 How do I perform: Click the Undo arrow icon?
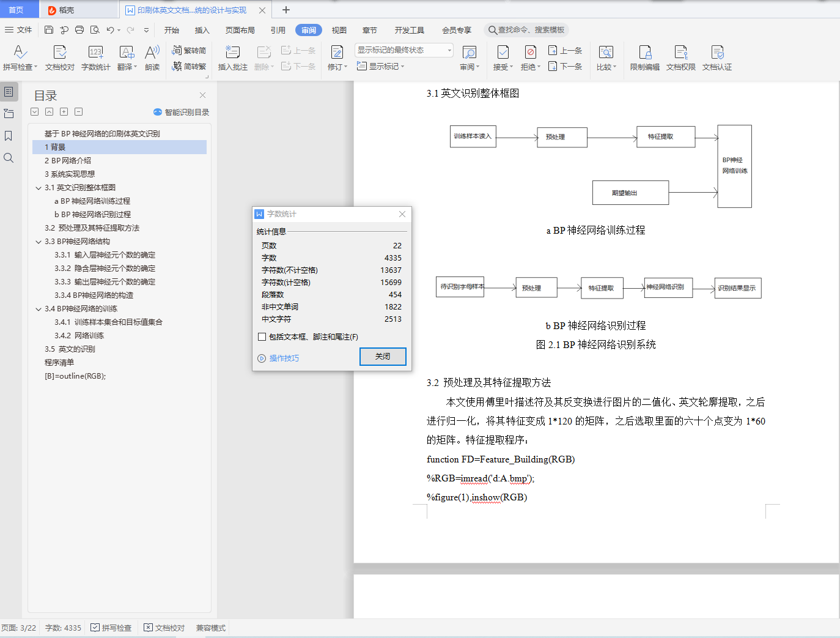pos(110,30)
